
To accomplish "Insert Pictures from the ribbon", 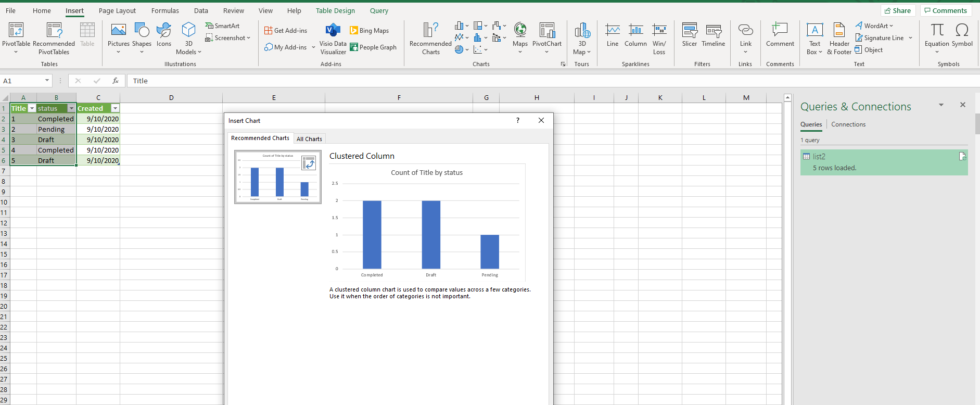I will (x=119, y=37).
